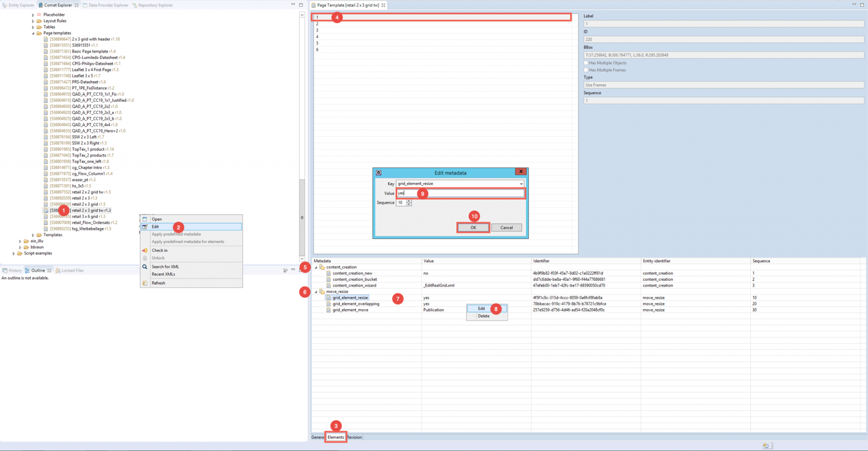Click inside the Value input field
Image resolution: width=868 pixels, height=451 pixels.
pyautogui.click(x=460, y=193)
